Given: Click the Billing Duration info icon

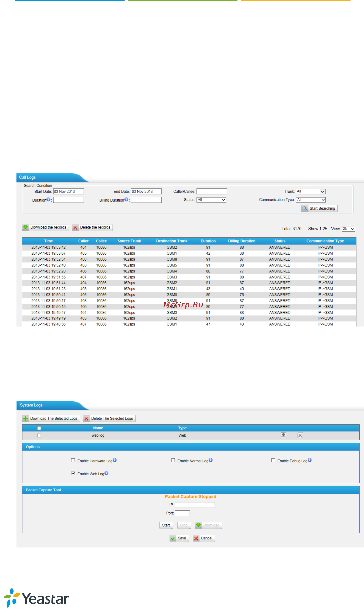Looking at the screenshot, I should click(126, 200).
